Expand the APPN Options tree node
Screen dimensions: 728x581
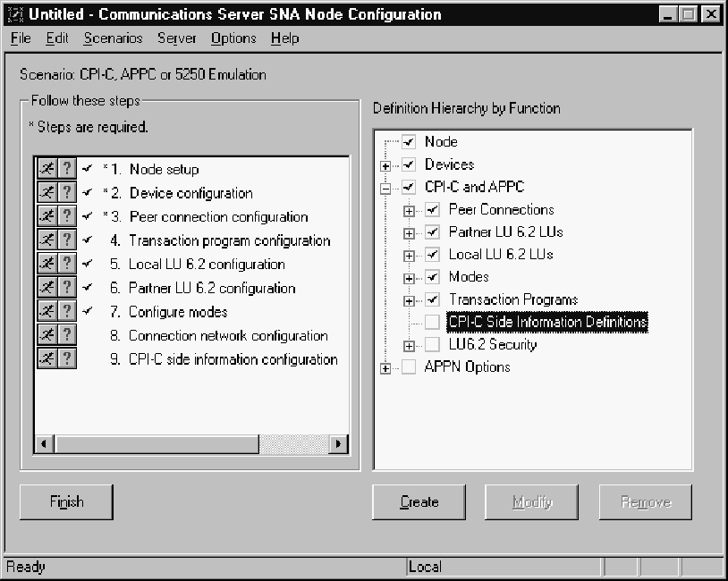[x=385, y=369]
